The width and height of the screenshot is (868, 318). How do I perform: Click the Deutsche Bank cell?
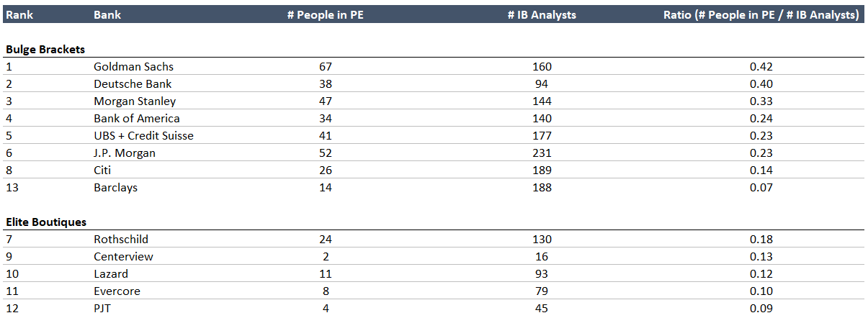point(133,83)
